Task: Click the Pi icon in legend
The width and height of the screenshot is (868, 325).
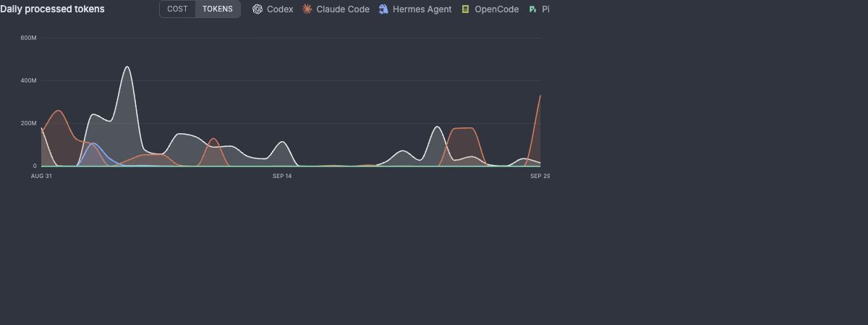Action: 533,9
